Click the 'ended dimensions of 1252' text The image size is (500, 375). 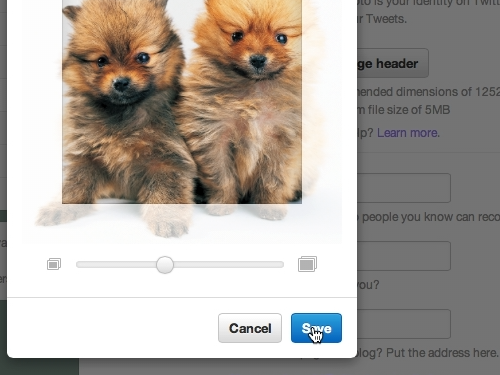[428, 92]
